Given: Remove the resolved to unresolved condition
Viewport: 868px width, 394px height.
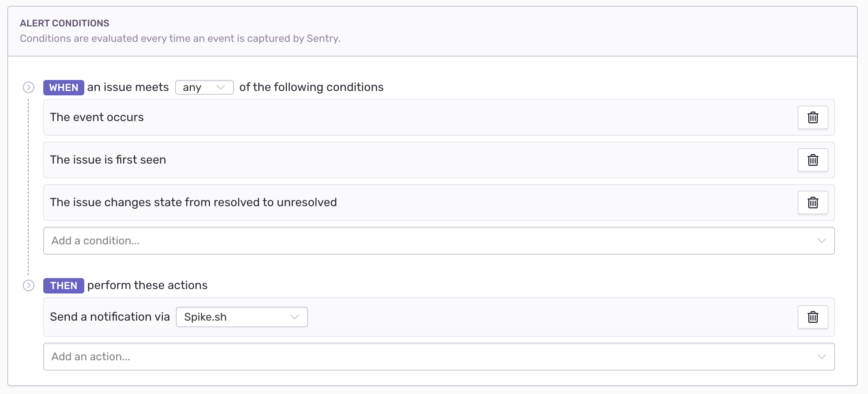Looking at the screenshot, I should pos(813,203).
